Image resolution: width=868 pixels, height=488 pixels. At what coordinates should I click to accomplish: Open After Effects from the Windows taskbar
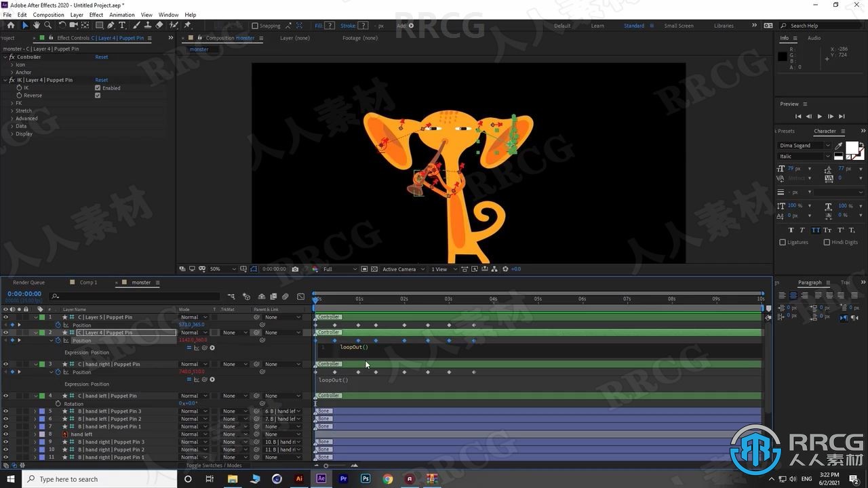[321, 479]
